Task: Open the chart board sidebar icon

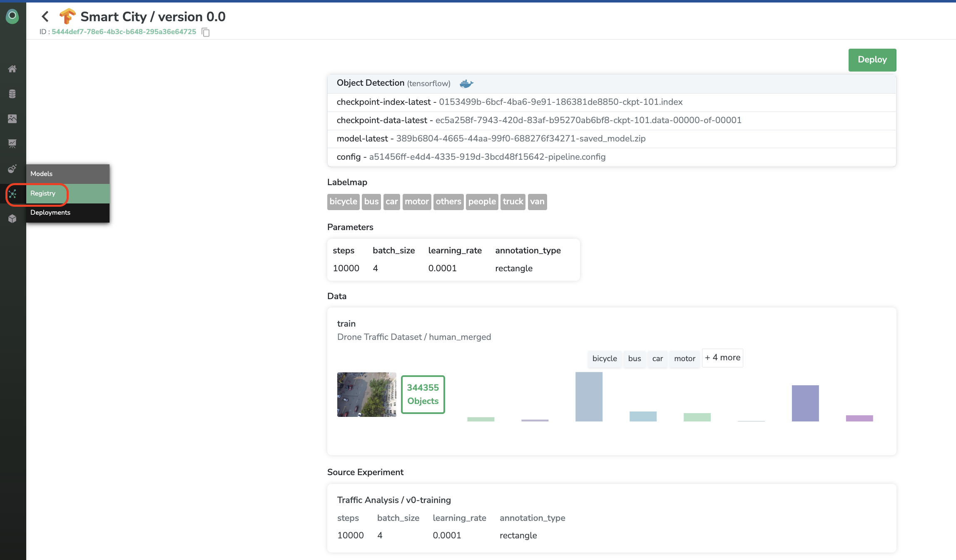Action: pyautogui.click(x=12, y=144)
